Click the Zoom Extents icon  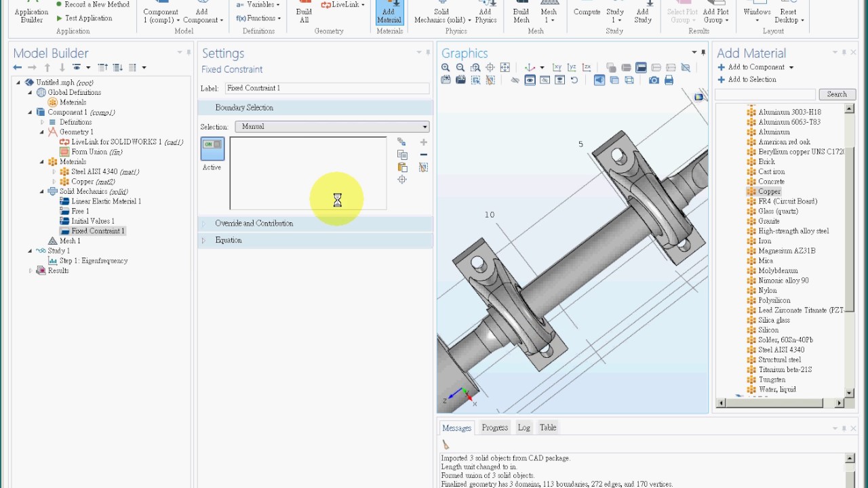[x=505, y=67]
